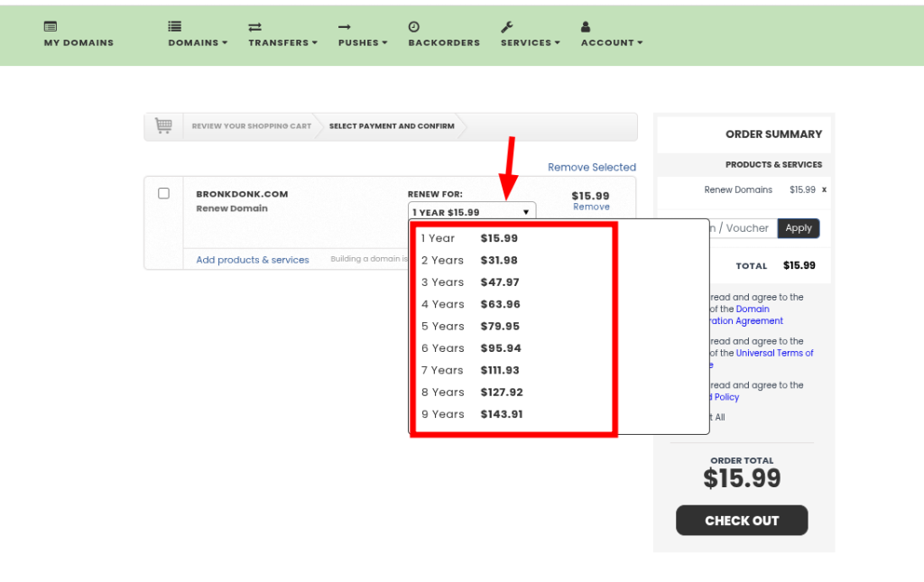Click the My Domains icon
The image size is (924, 582).
point(51,27)
